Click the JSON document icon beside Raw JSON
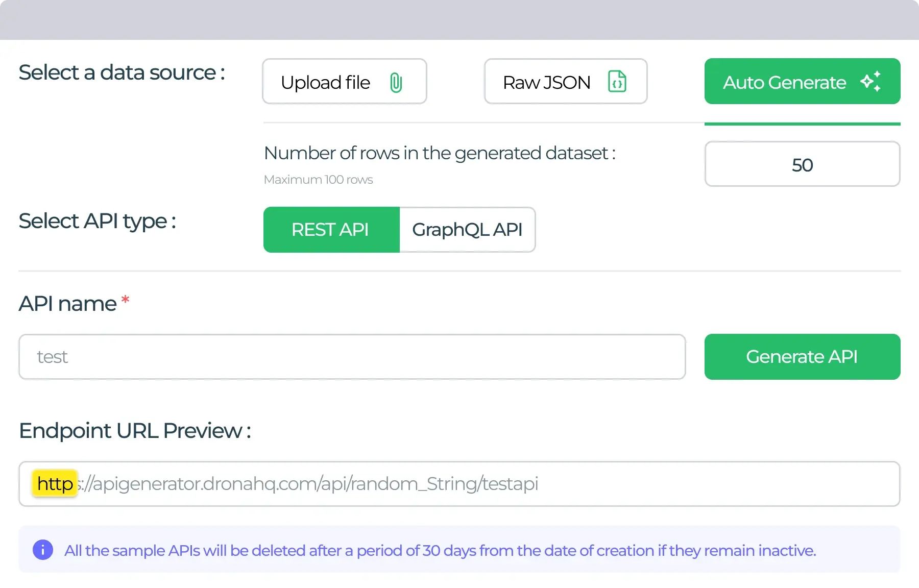The width and height of the screenshot is (919, 588). point(618,81)
